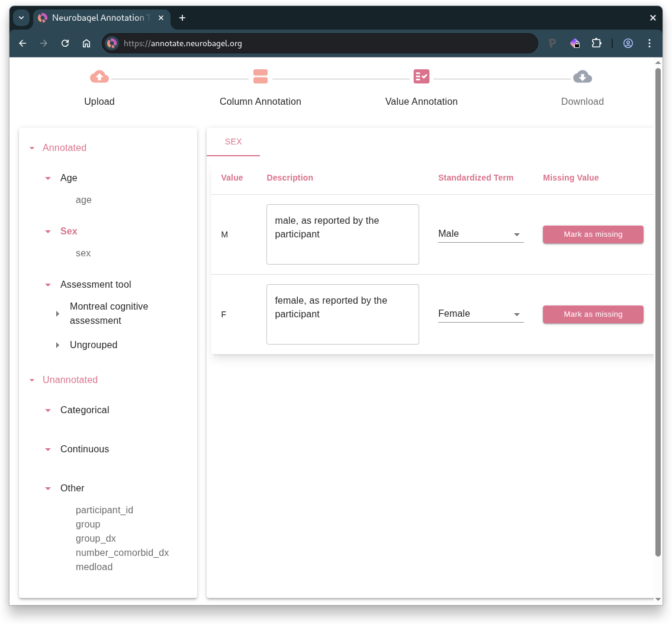Collapse the Annotated section
Viewport: 672px width, 624px height.
click(x=31, y=148)
